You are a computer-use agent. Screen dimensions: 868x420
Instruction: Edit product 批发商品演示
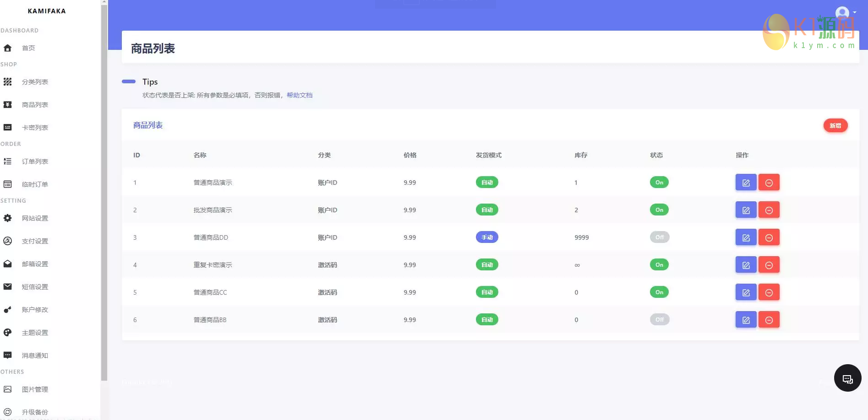(x=746, y=210)
